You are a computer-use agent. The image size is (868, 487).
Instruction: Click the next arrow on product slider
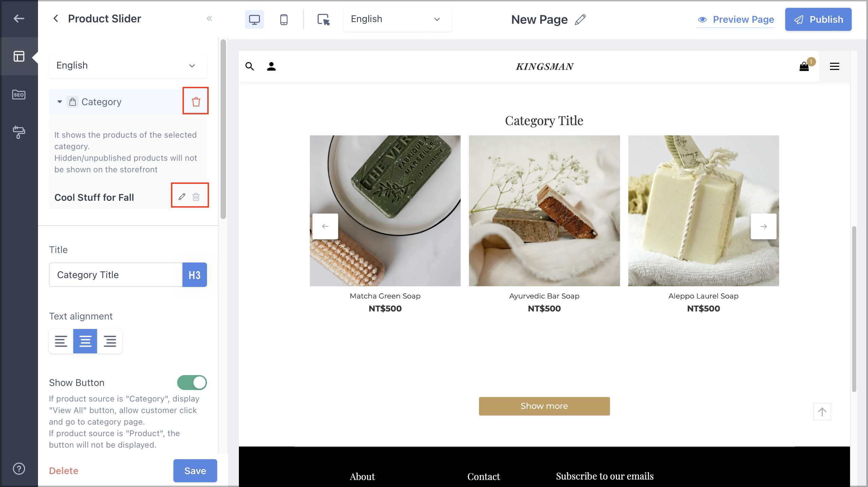click(x=763, y=226)
